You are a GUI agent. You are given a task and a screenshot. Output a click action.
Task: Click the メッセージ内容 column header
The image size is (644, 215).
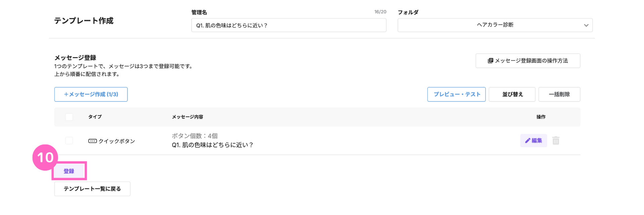tap(187, 117)
